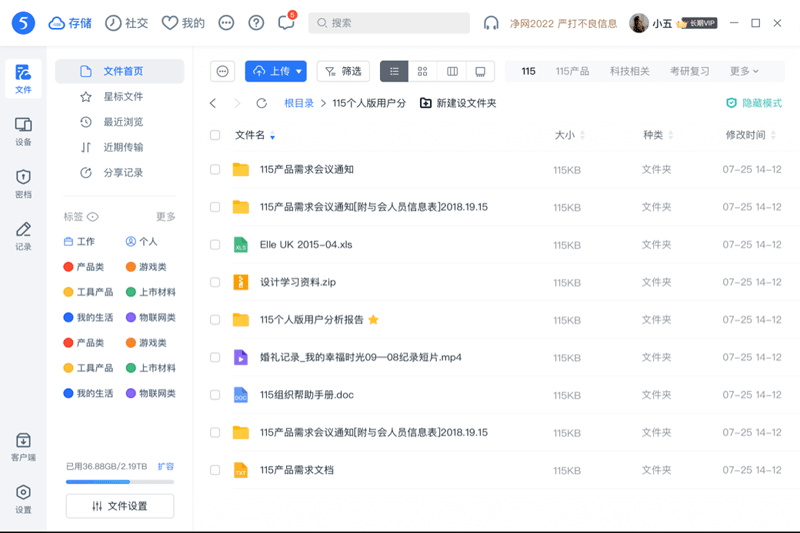Expand the 更多 tabs dropdown
This screenshot has width=800, height=533.
pos(744,71)
